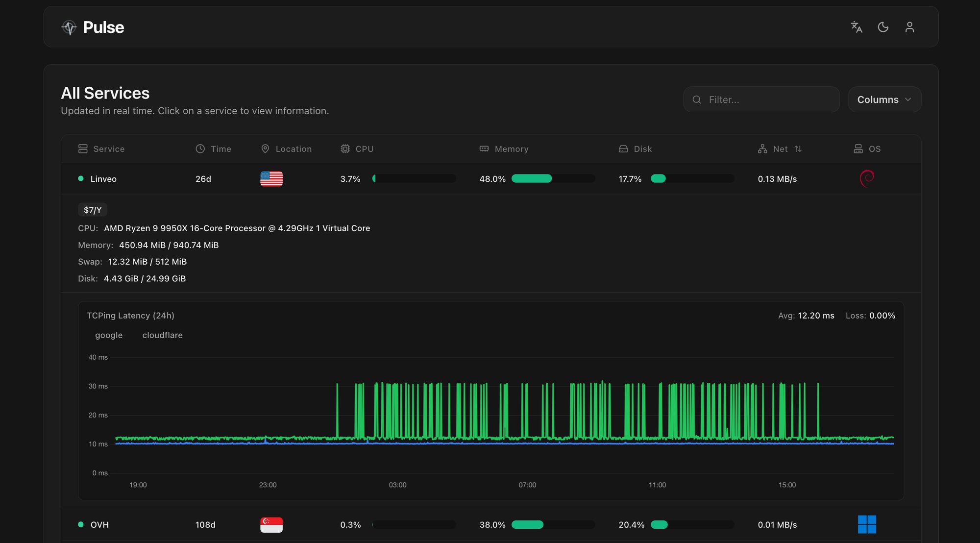Click the Pulse heartbeat logo icon
Image resolution: width=980 pixels, height=543 pixels.
point(69,27)
